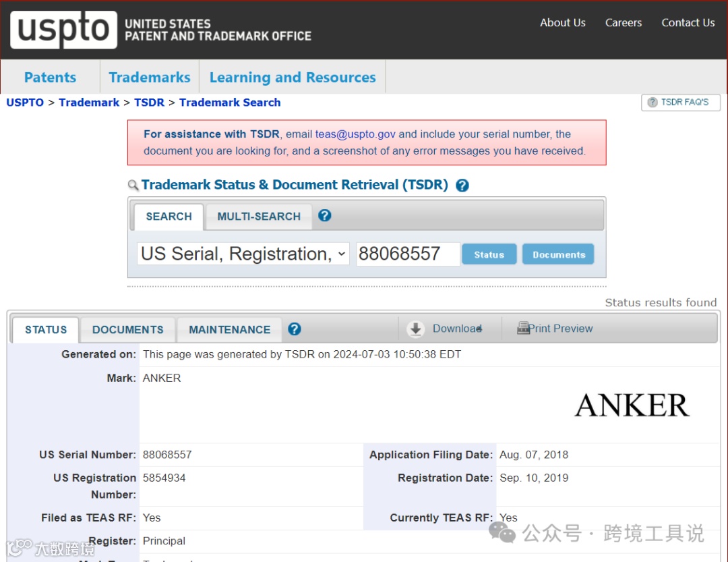The width and height of the screenshot is (728, 562).
Task: Click Trademark breadcrumb link
Action: click(x=89, y=103)
